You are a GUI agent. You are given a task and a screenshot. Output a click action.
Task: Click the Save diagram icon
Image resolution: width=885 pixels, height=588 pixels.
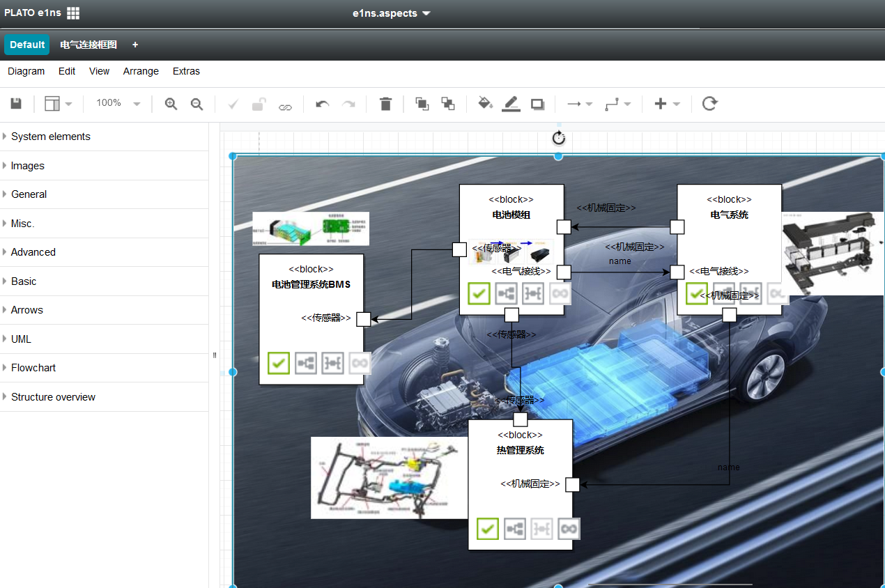tap(16, 104)
